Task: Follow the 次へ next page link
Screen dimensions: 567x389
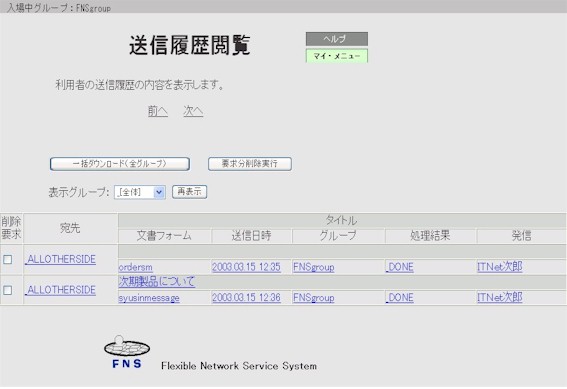Action: point(193,111)
